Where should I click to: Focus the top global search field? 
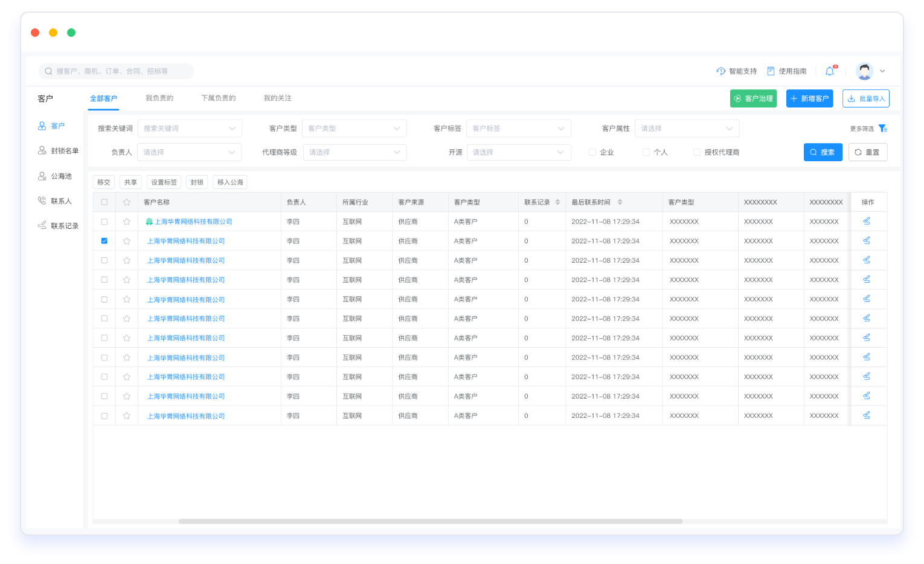point(116,71)
